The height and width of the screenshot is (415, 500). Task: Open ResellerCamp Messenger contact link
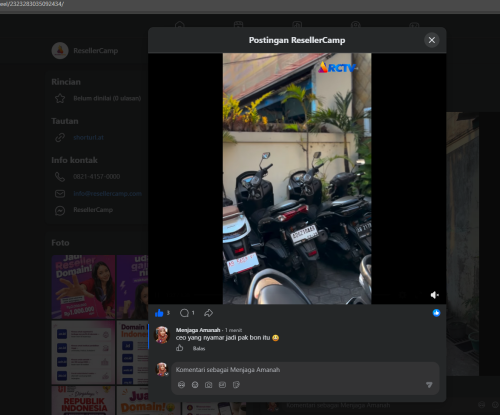(93, 210)
